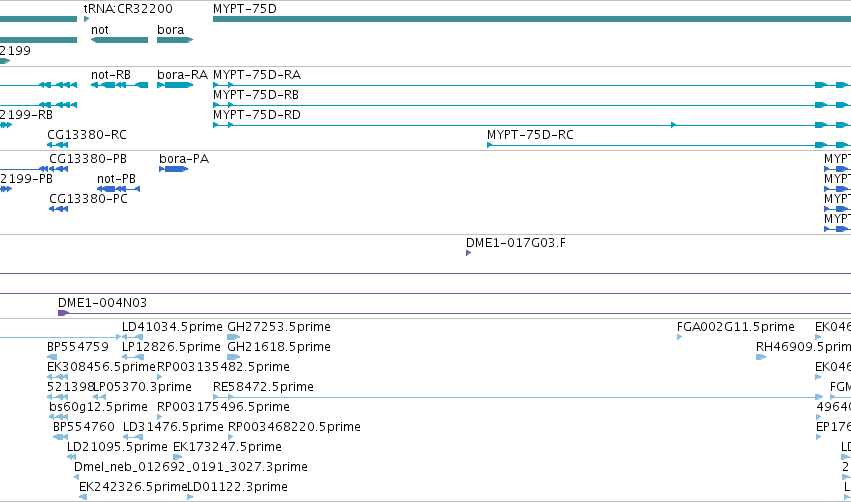Viewport: 851px width, 502px height.
Task: Click the tRNA:CR32200 gene label
Action: [x=128, y=9]
